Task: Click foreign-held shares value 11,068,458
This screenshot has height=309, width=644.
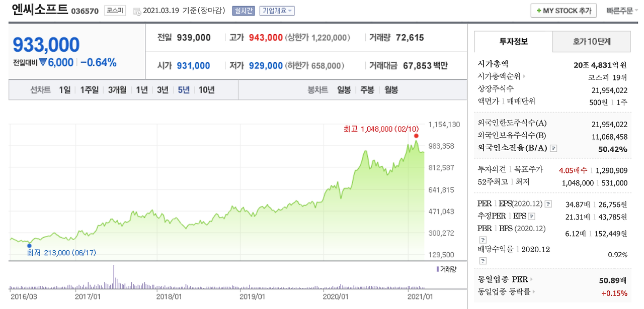Action: pos(610,137)
